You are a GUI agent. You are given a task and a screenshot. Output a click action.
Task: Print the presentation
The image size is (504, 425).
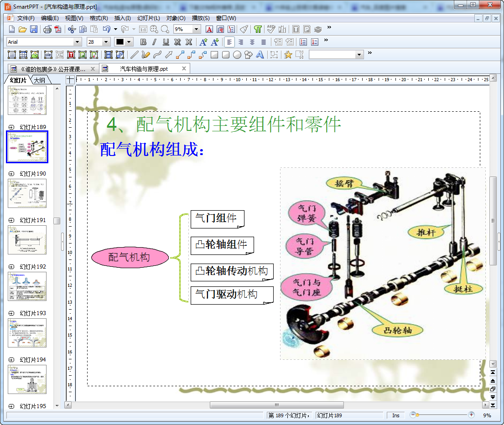(47, 30)
